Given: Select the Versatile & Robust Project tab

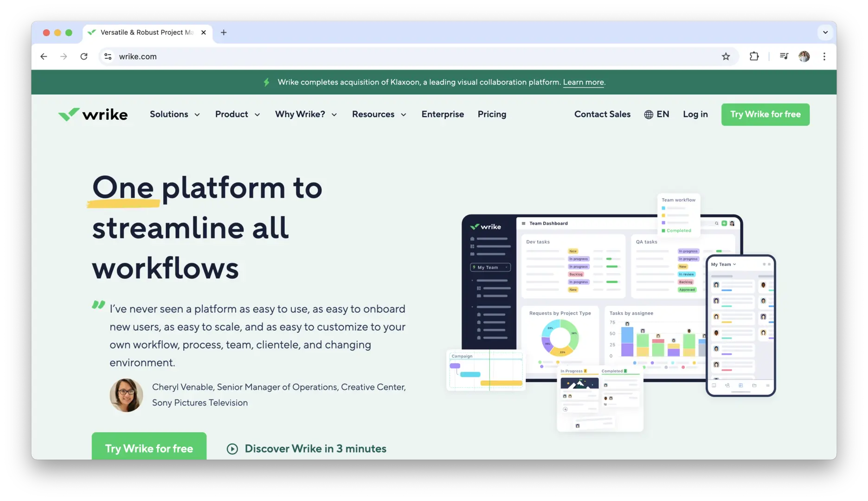Looking at the screenshot, I should coord(148,32).
